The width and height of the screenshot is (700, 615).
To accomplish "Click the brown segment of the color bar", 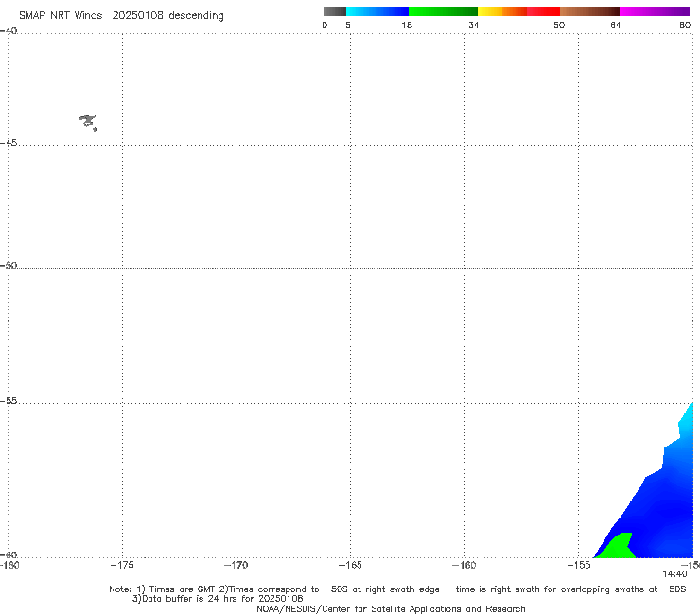I will pos(589,11).
